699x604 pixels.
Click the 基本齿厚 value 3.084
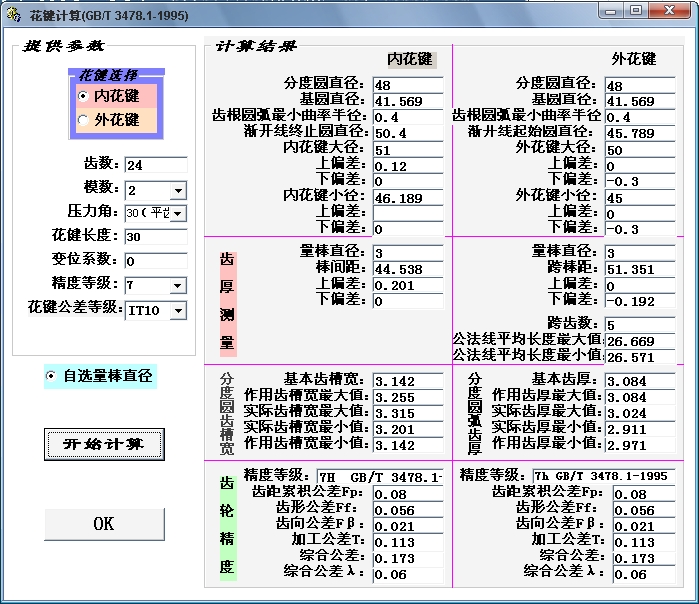pos(640,381)
